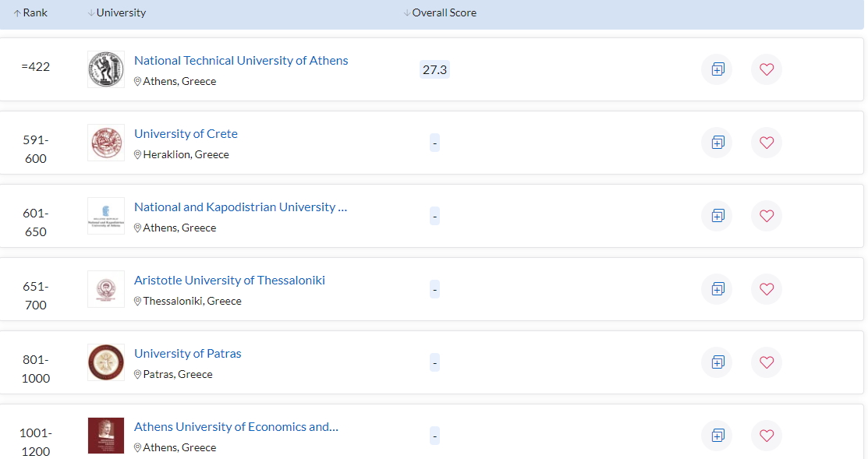Add Athens University of Economics to compare
This screenshot has height=459, width=868.
coord(717,436)
